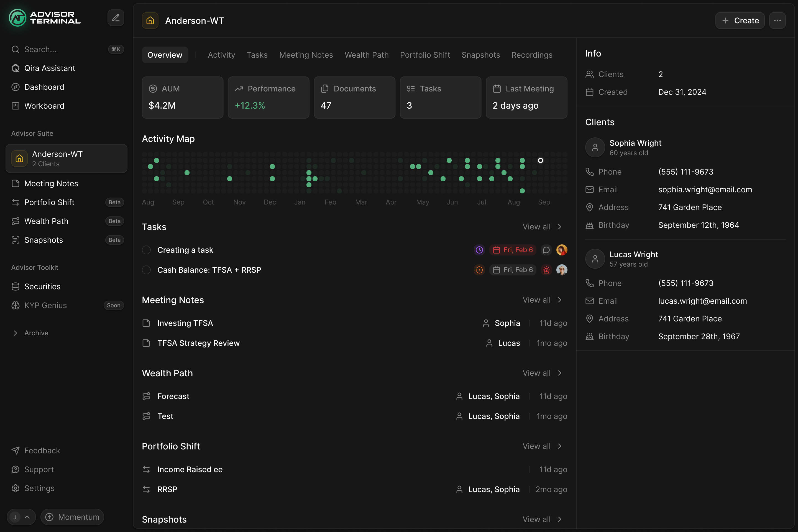Mark Creating a task as complete

click(146, 250)
